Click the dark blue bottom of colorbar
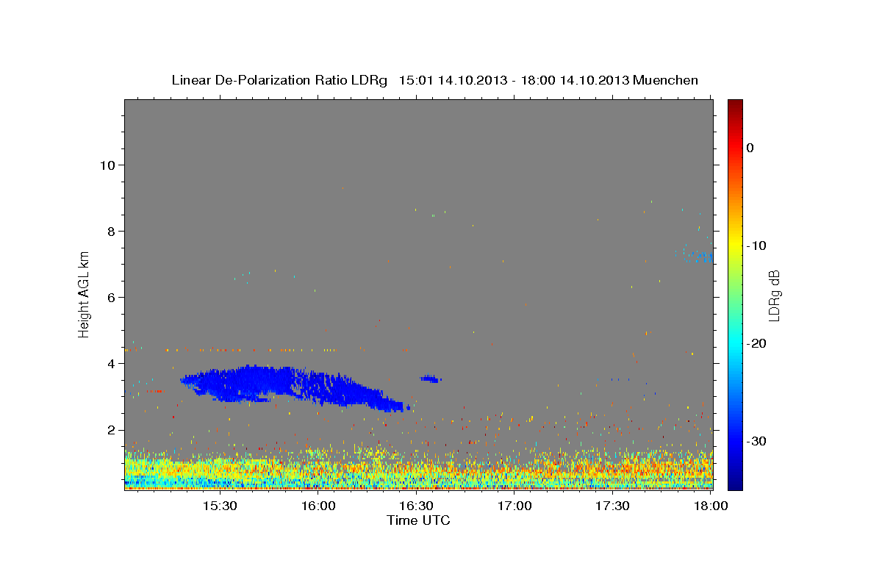The height and width of the screenshot is (588, 882). (x=735, y=484)
